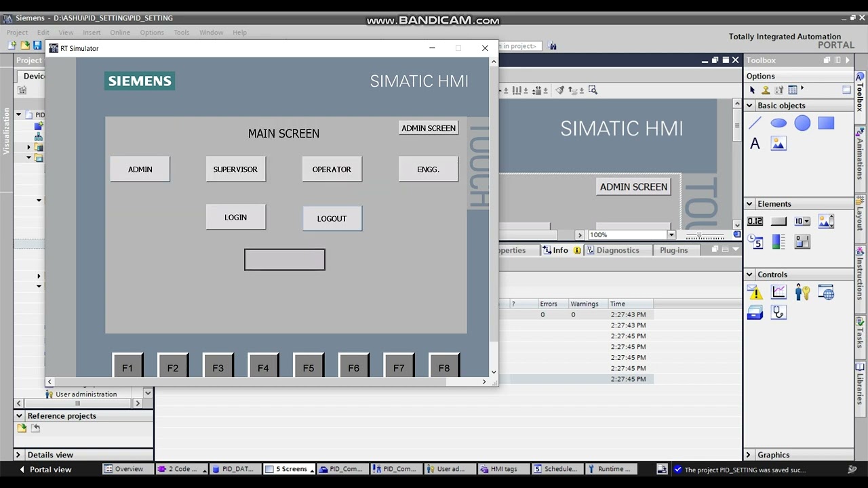
Task: Select the Date/time field element
Action: pyautogui.click(x=755, y=241)
